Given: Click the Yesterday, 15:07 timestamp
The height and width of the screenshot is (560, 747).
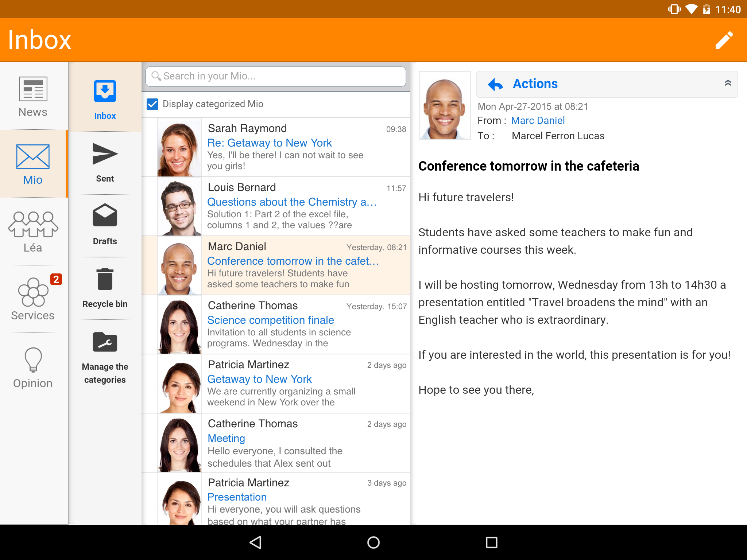Looking at the screenshot, I should 376,307.
